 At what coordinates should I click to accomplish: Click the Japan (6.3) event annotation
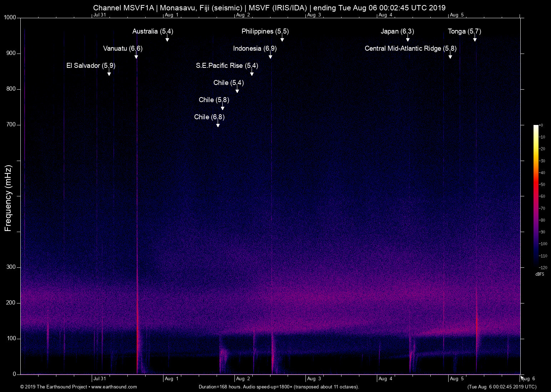(397, 31)
